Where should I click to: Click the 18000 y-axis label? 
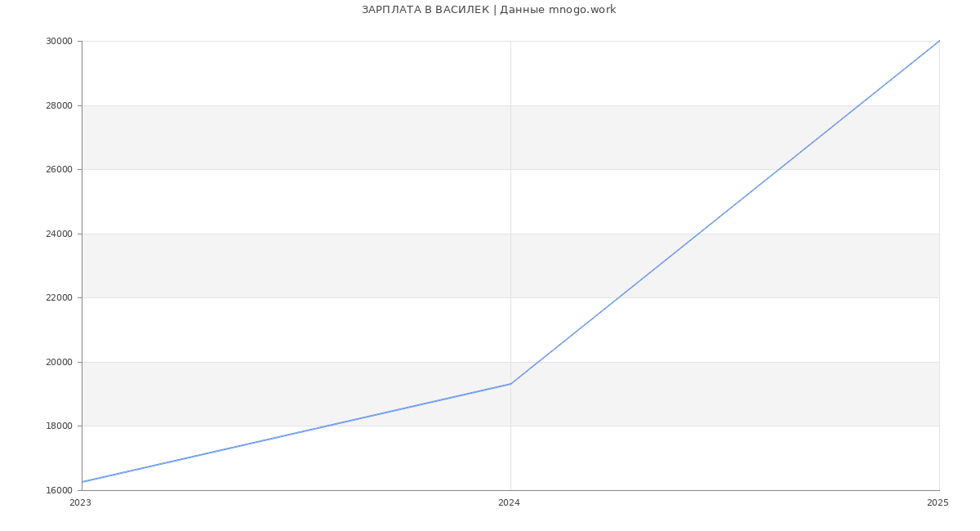(x=59, y=426)
